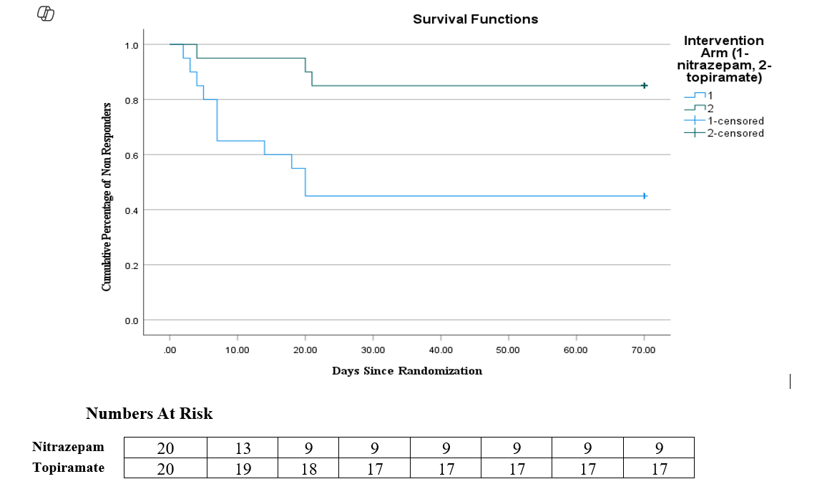Click the cell containing 18 in Topiramate row
This screenshot has width=822, height=504.
(308, 469)
